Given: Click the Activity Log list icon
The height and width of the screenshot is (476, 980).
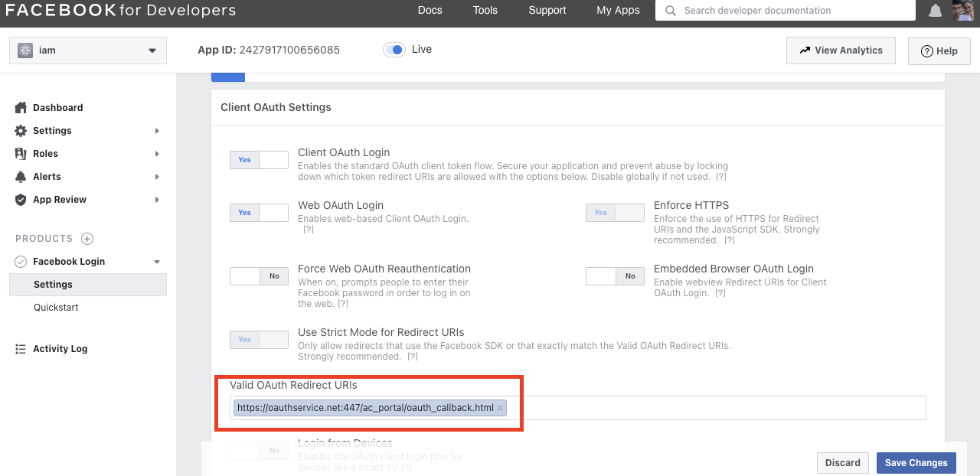Looking at the screenshot, I should coord(21,349).
